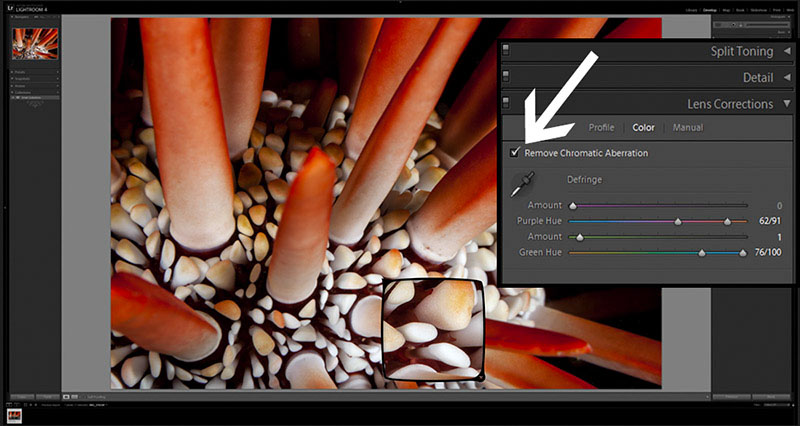The height and width of the screenshot is (426, 800).
Task: Select the filmstrip photo thumbnail
Action: pyautogui.click(x=16, y=413)
